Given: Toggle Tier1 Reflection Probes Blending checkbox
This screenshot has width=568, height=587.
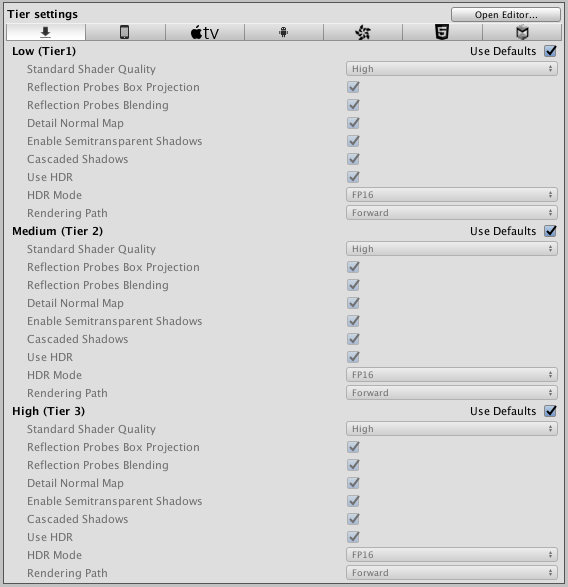Looking at the screenshot, I should pyautogui.click(x=353, y=105).
